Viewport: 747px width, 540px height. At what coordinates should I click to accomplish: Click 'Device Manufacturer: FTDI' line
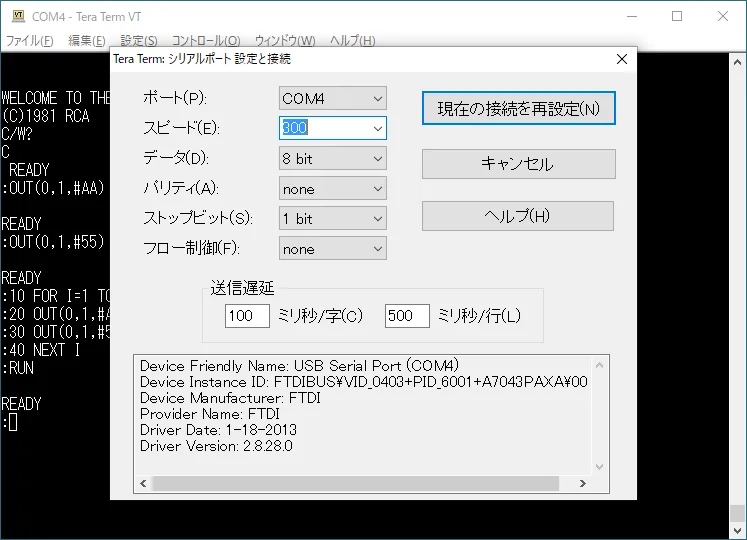pyautogui.click(x=230, y=398)
